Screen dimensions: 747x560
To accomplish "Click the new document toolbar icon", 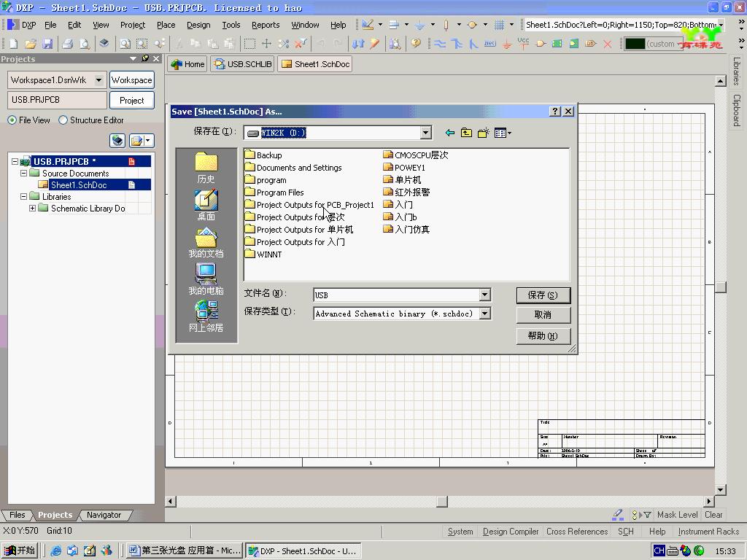I will click(13, 44).
